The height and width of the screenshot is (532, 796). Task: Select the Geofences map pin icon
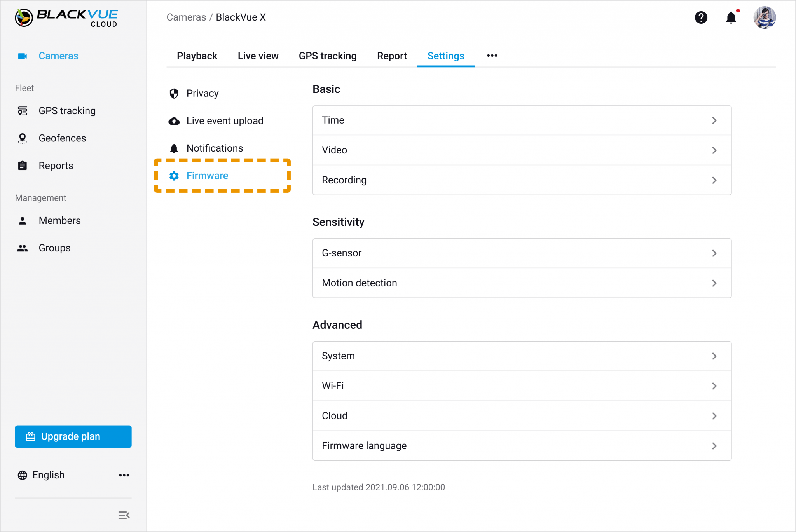click(23, 138)
